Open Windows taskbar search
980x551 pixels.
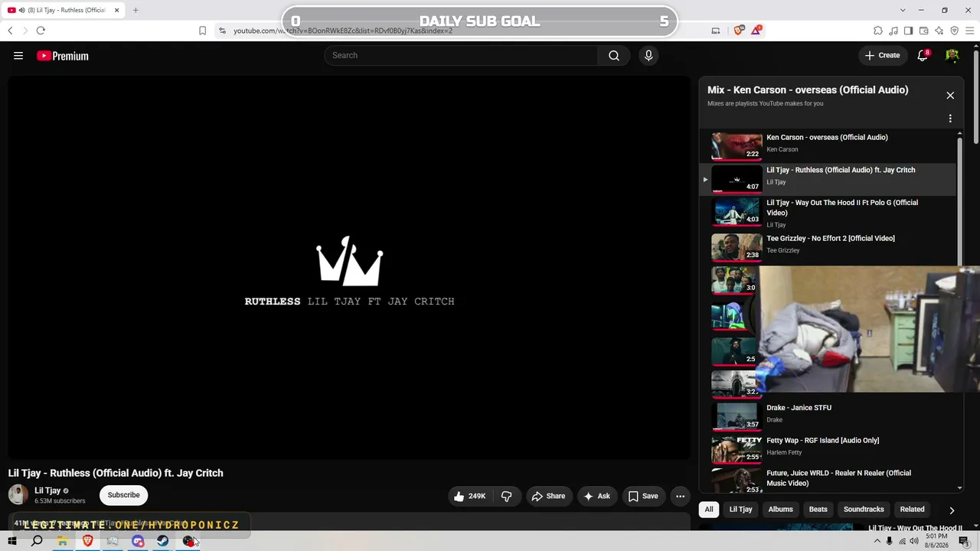click(37, 541)
